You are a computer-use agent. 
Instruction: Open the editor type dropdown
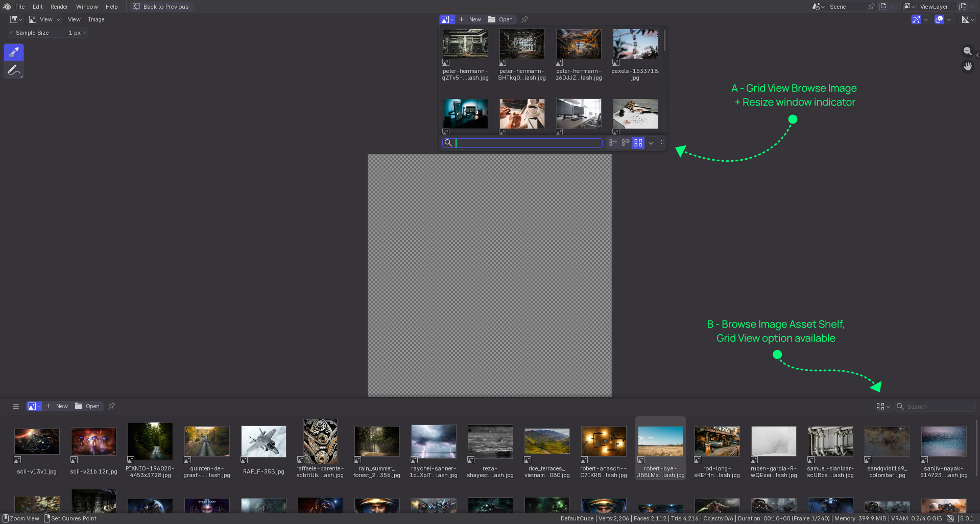click(x=16, y=19)
